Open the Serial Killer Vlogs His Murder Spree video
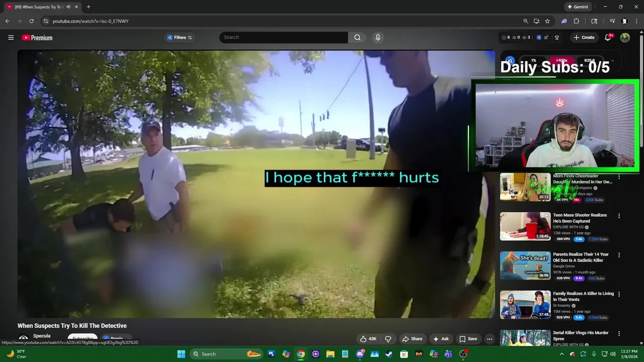644x362 pixels. click(581, 335)
